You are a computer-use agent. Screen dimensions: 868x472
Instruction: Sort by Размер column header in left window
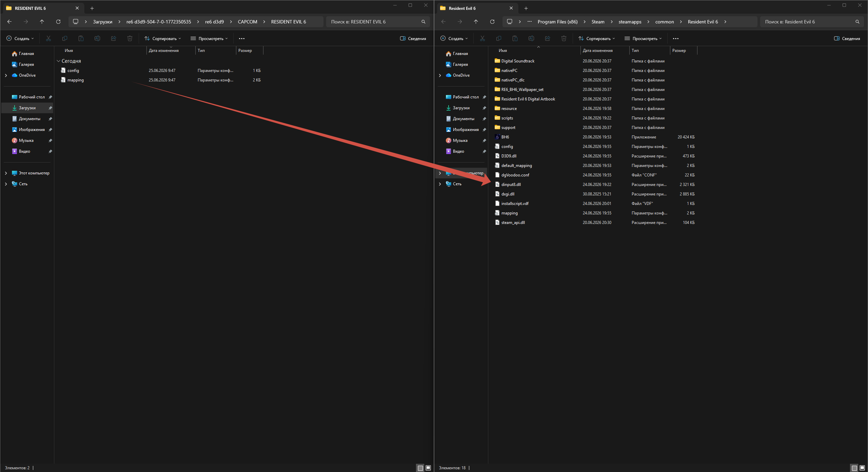249,51
